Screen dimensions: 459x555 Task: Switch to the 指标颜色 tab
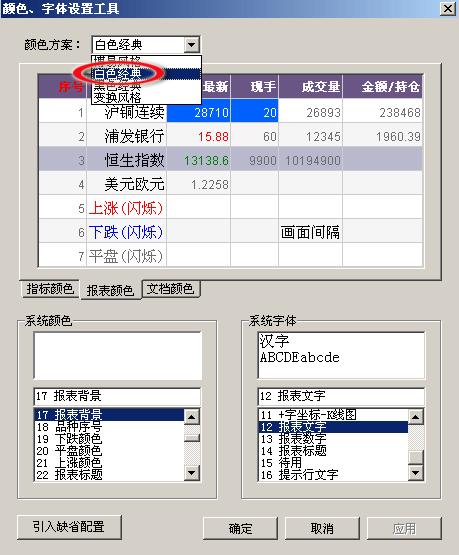(x=50, y=289)
